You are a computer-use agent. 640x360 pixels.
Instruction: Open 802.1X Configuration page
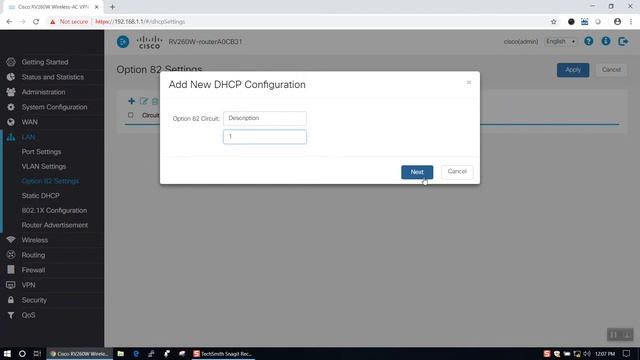(54, 211)
